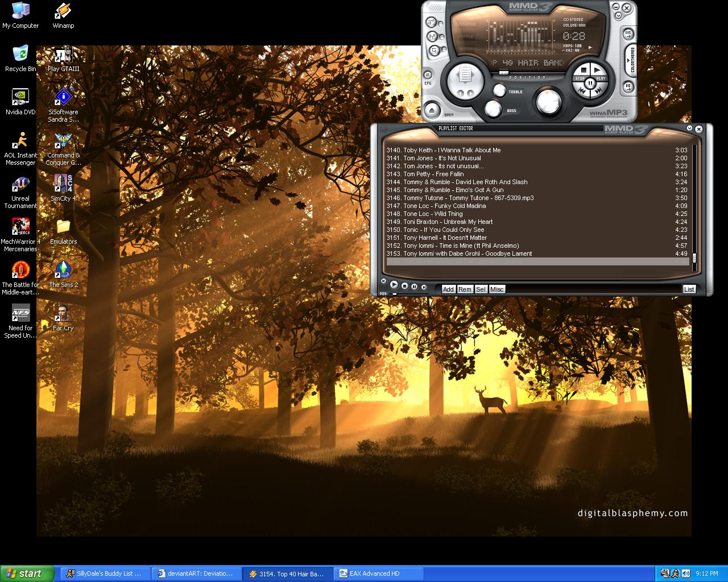This screenshot has height=582, width=728.
Task: Click the List button in Playlist Editor
Action: tap(689, 289)
